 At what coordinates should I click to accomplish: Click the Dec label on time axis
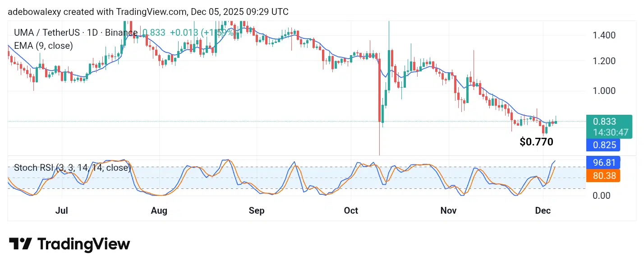coord(543,211)
